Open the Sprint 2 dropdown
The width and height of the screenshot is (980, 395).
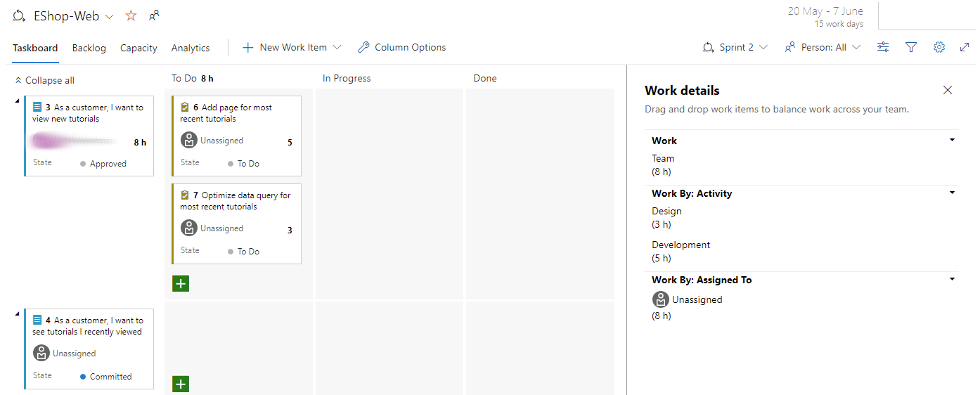tap(735, 47)
